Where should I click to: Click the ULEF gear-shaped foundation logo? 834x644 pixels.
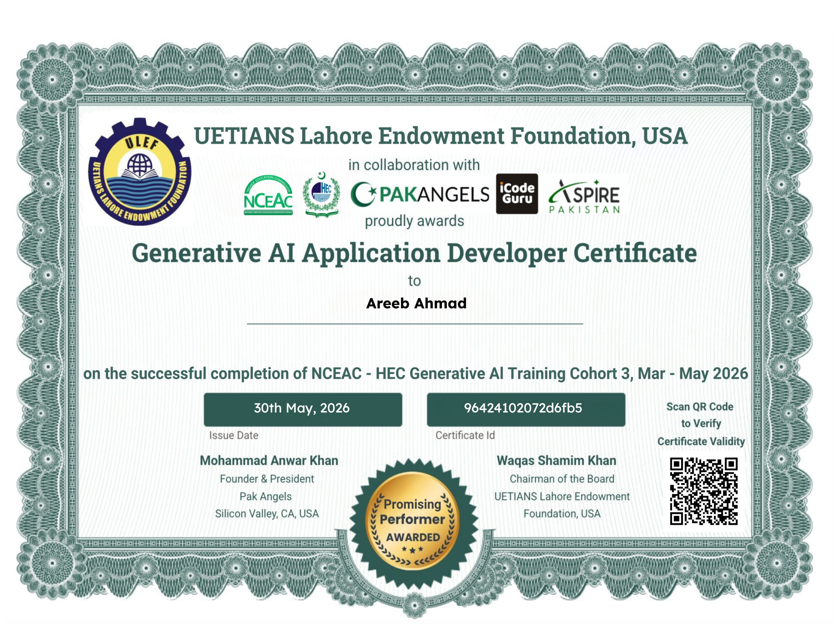140,172
